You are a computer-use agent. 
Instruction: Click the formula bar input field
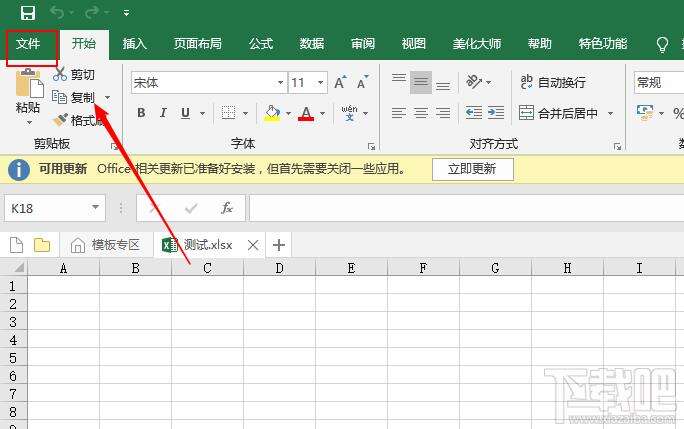pos(460,208)
